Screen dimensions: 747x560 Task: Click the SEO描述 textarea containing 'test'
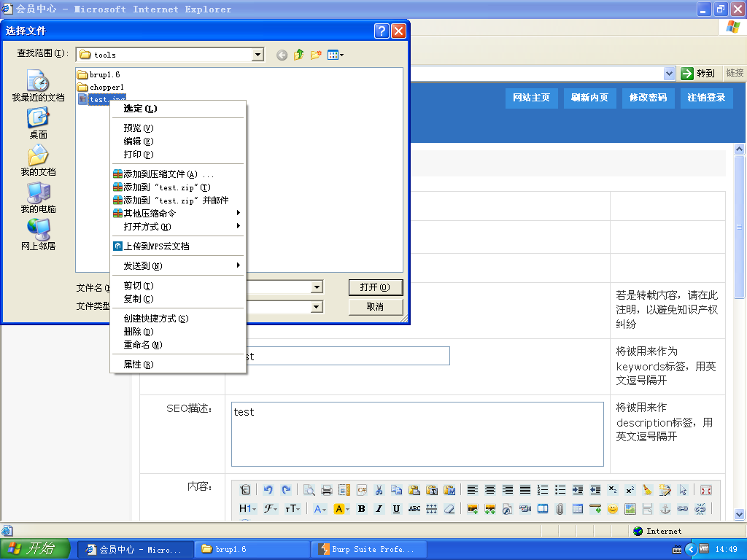click(417, 434)
